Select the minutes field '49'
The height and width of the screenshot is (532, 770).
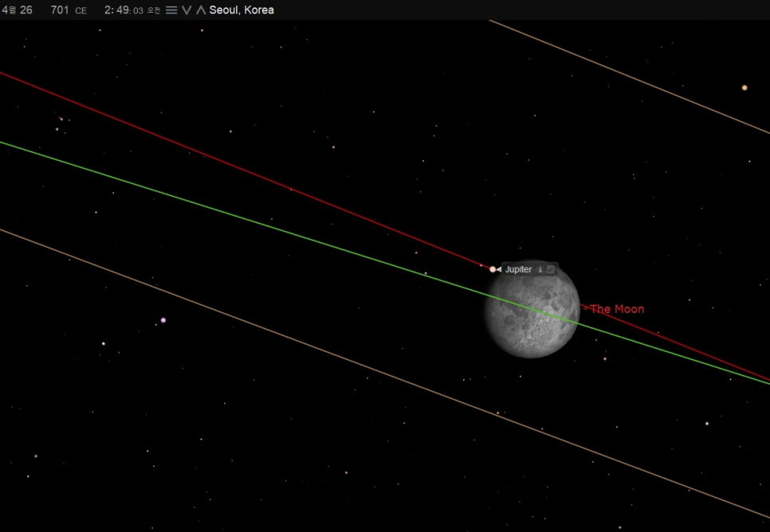point(122,10)
